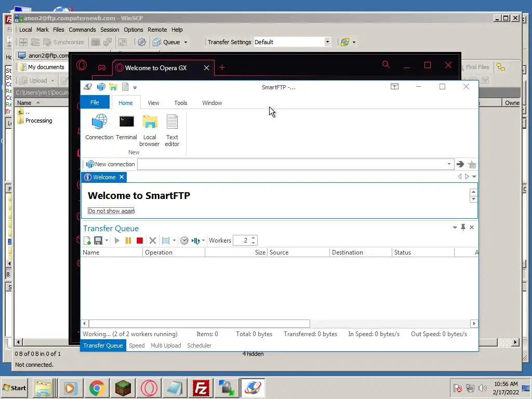Open the Text editor in SmartFTP
The width and height of the screenshot is (532, 399).
pos(172,130)
